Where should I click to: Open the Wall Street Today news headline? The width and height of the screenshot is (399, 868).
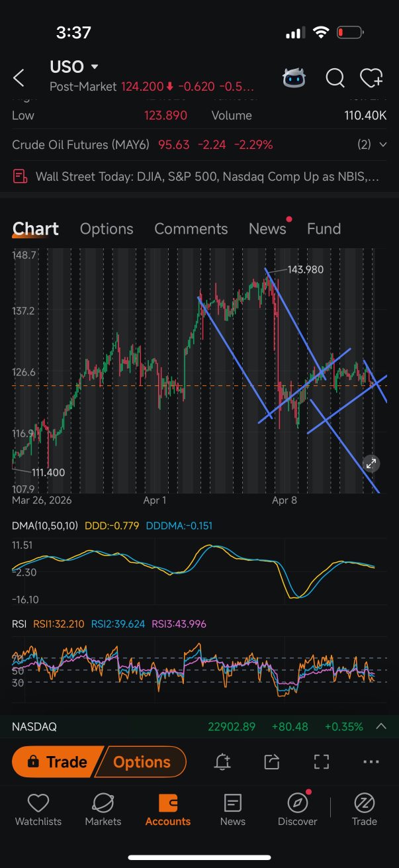[x=207, y=177]
